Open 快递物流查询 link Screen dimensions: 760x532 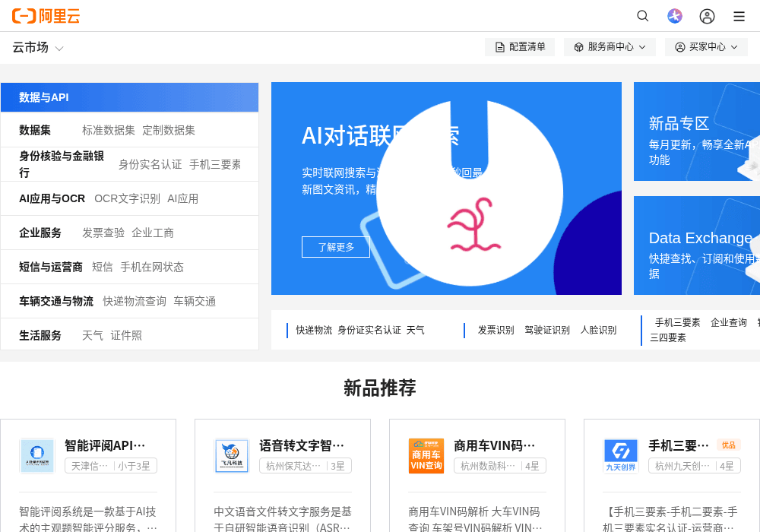click(x=135, y=302)
